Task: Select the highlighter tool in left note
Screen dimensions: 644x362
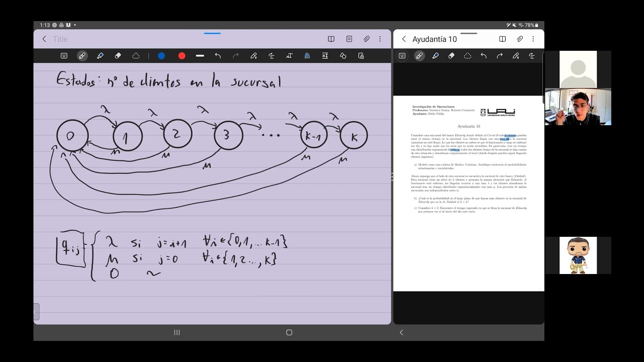Action: coord(100,56)
